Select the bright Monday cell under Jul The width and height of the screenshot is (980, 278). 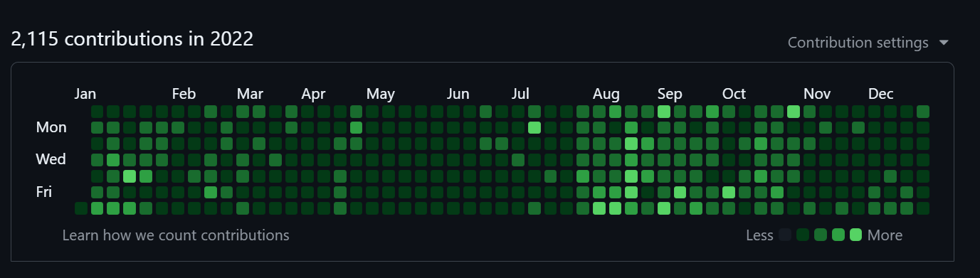point(534,128)
